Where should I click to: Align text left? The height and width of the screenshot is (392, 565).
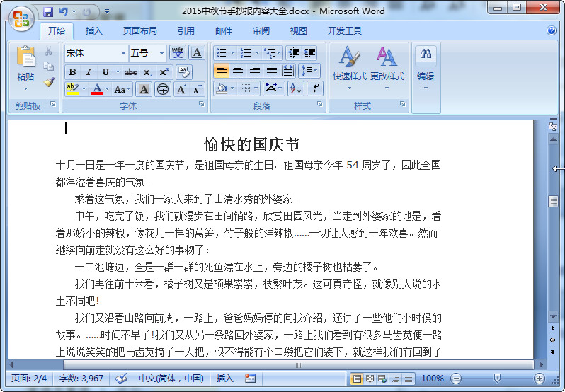(221, 71)
